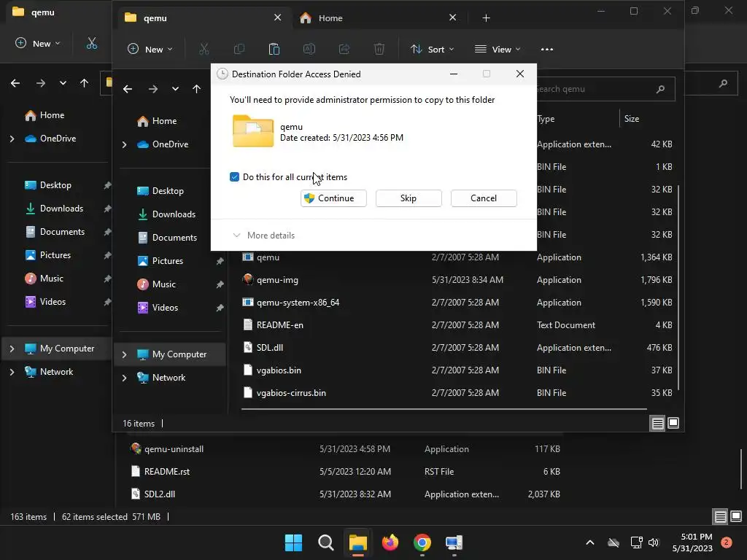The height and width of the screenshot is (560, 747).
Task: Open Downloads in front window sidebar
Action: tap(174, 214)
